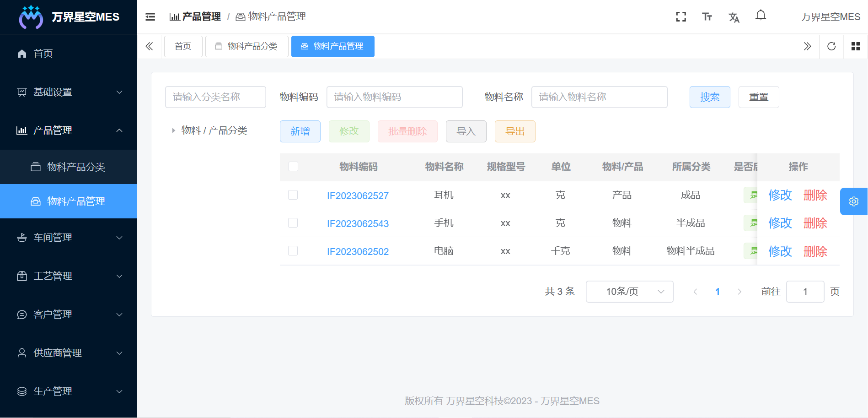Check the row checkbox for 电脑
868x418 pixels.
[293, 251]
